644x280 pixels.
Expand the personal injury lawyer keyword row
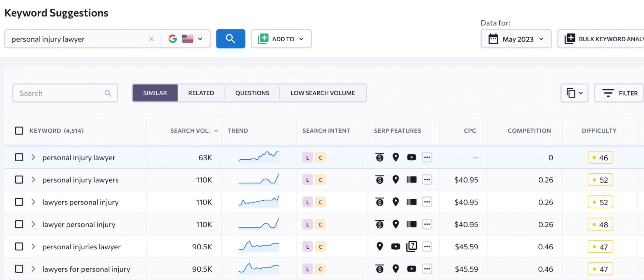coord(33,157)
